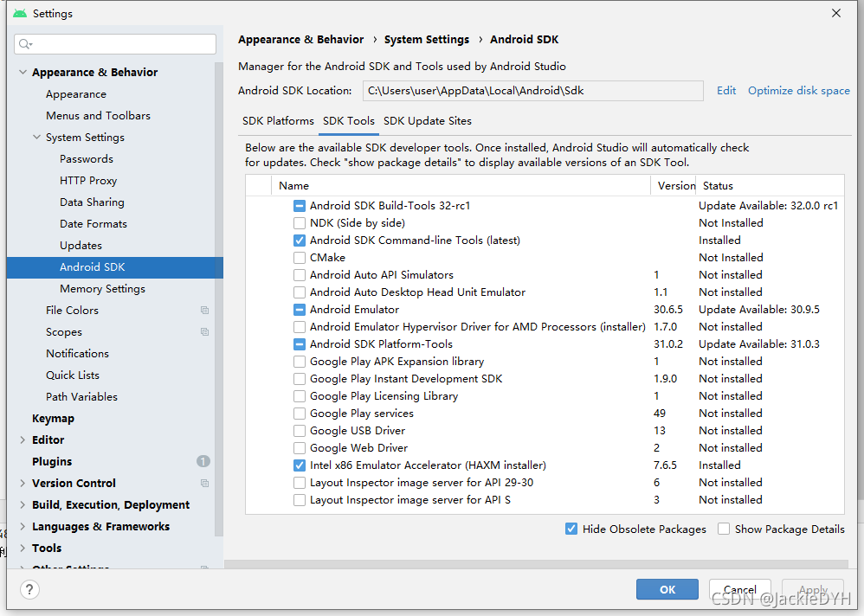
Task: Click the search magnifier icon in settings
Action: pyautogui.click(x=25, y=44)
